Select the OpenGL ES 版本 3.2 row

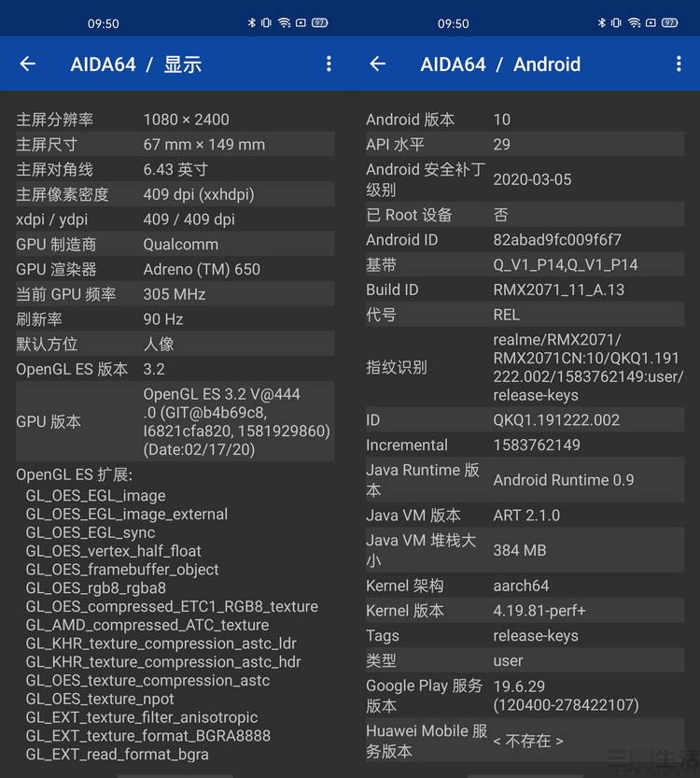click(175, 369)
